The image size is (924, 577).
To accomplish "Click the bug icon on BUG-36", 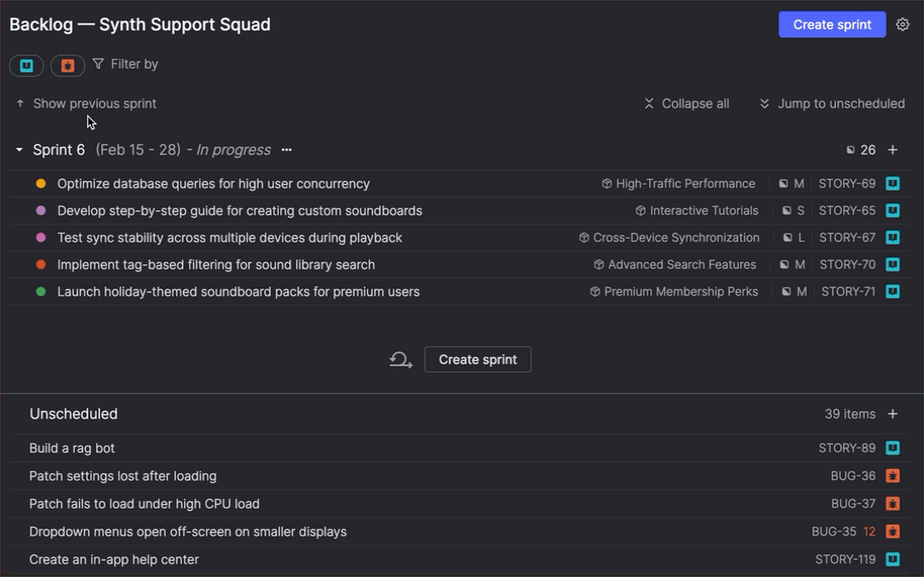I will coord(893,476).
